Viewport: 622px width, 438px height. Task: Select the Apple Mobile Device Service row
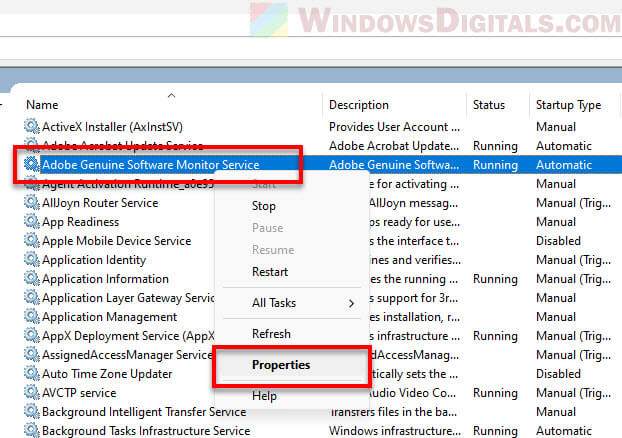coord(117,241)
